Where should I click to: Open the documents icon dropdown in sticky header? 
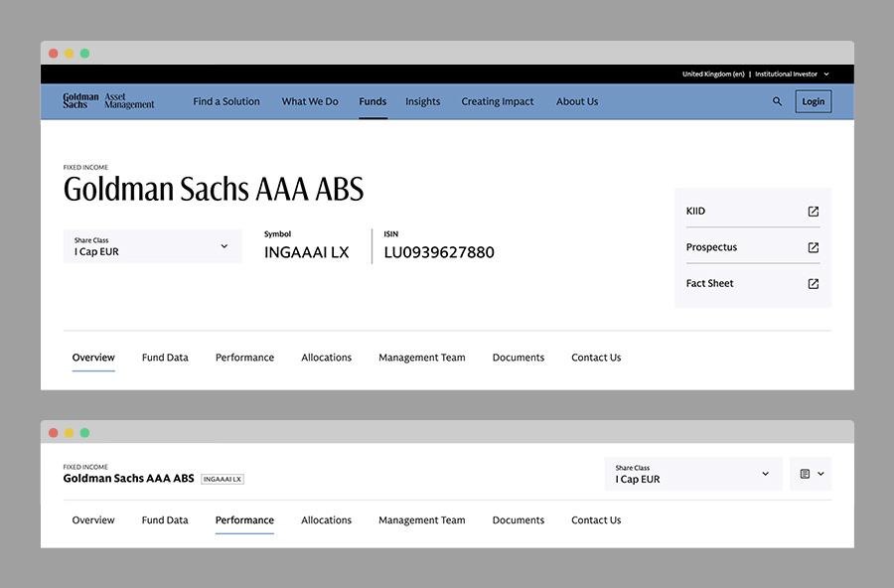tap(811, 474)
